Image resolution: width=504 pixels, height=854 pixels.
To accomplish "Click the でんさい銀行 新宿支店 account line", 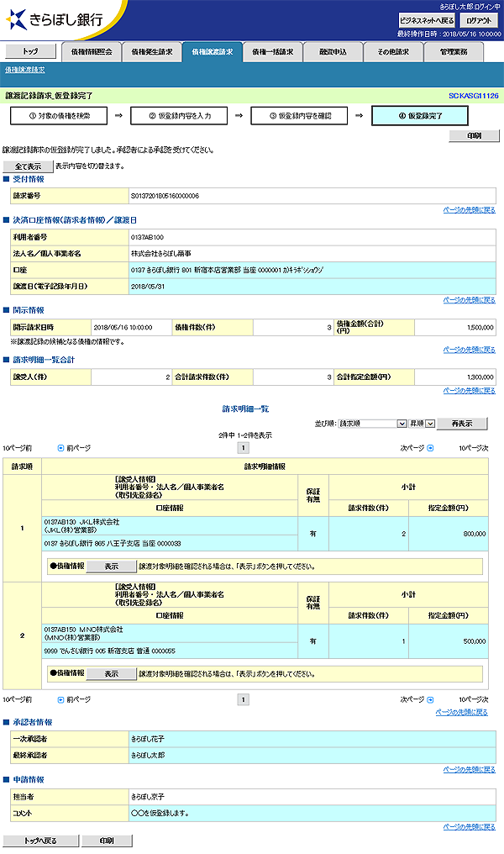I will click(x=109, y=651).
